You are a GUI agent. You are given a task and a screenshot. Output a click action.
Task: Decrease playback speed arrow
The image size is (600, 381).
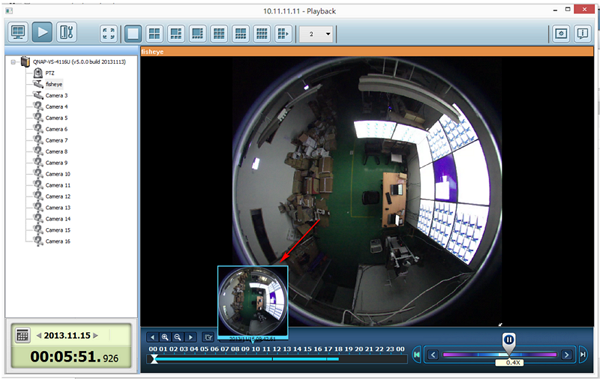[x=433, y=355]
